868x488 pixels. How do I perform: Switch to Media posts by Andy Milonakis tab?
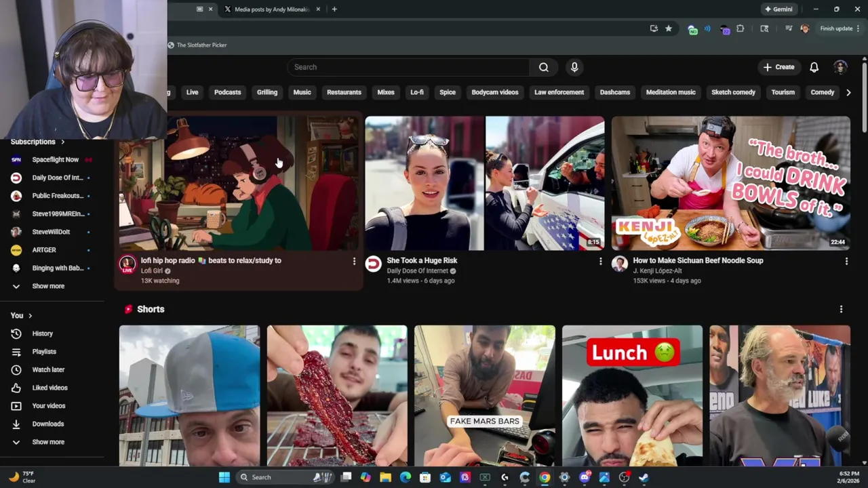tap(271, 9)
